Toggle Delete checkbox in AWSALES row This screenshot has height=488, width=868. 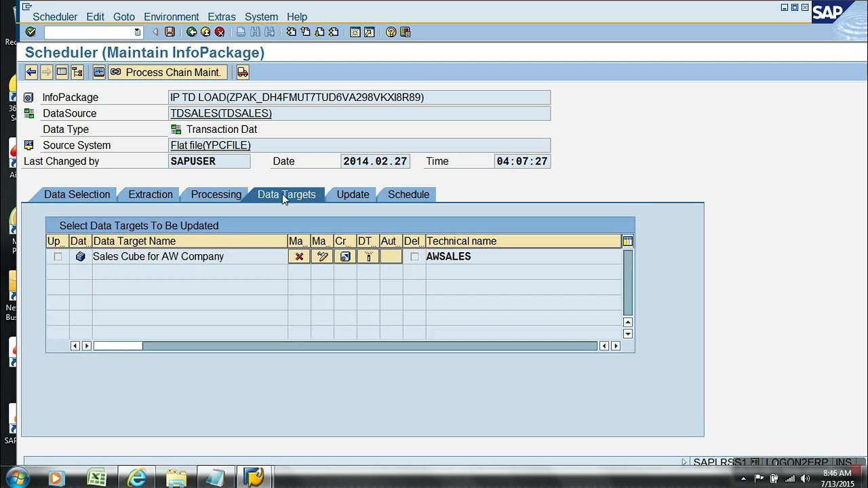[414, 256]
